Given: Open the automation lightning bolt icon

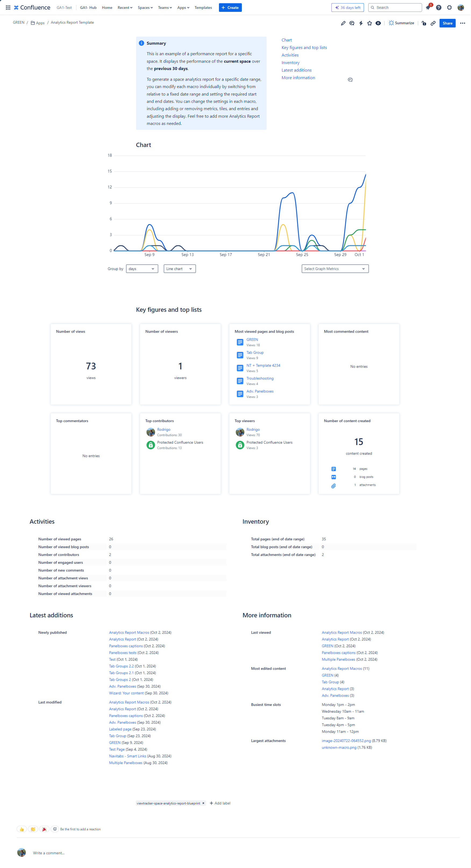Looking at the screenshot, I should click(x=360, y=23).
